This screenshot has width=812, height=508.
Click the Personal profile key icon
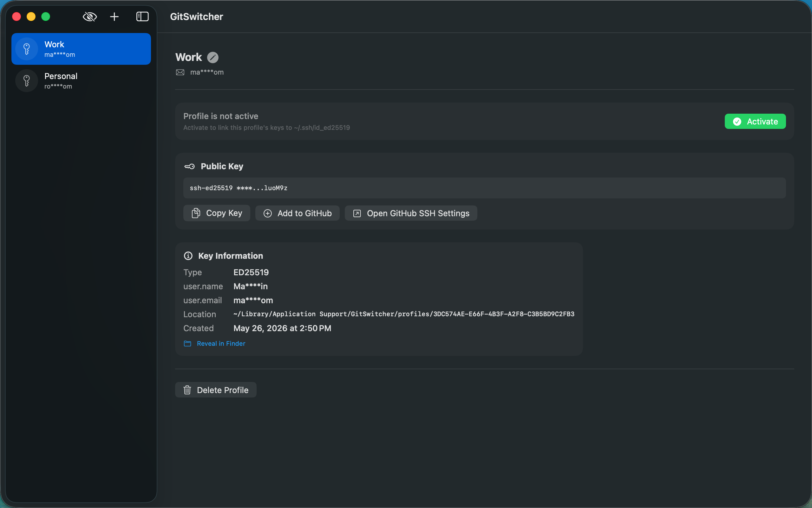(x=27, y=81)
